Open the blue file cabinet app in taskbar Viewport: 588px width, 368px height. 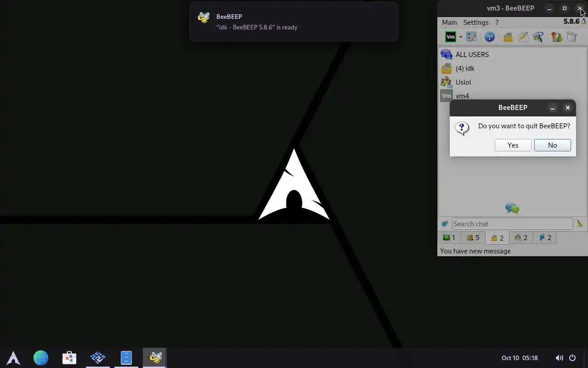[x=126, y=357]
